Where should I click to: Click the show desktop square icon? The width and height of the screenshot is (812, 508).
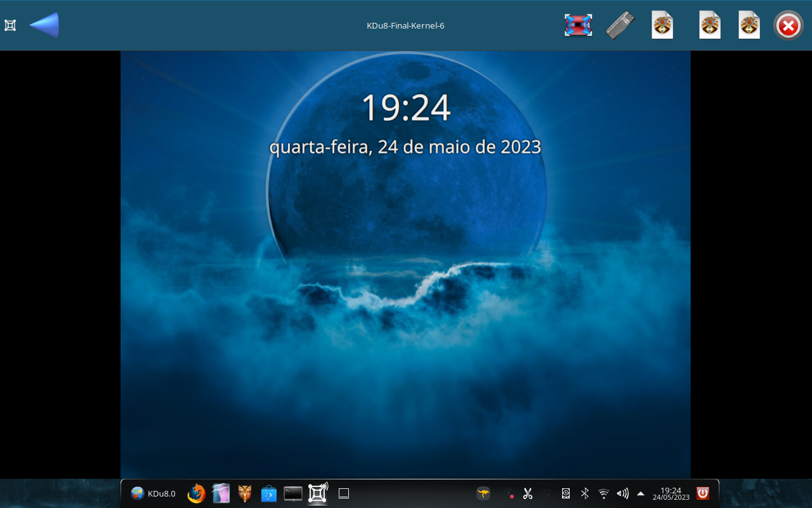(x=344, y=493)
